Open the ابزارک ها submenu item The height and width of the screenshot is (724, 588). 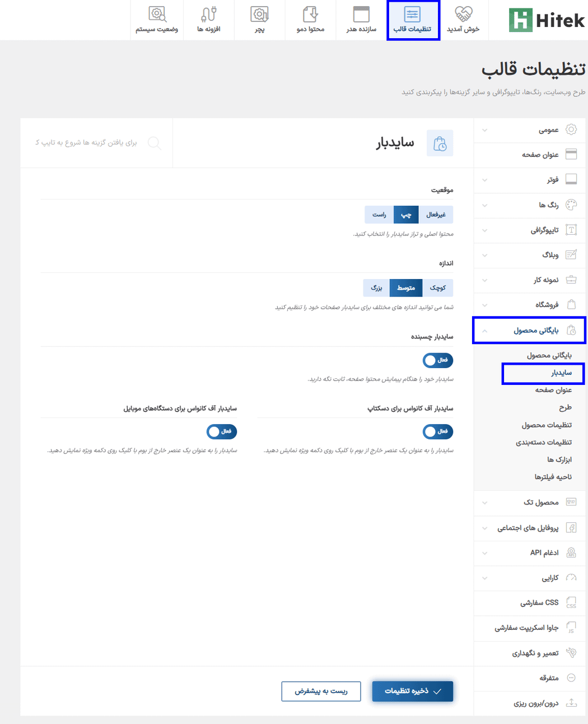[559, 460]
